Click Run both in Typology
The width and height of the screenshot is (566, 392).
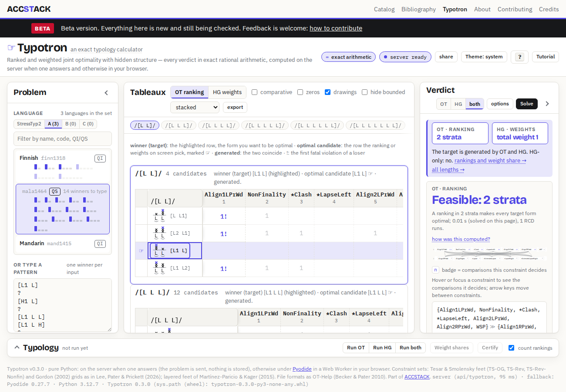(x=411, y=348)
